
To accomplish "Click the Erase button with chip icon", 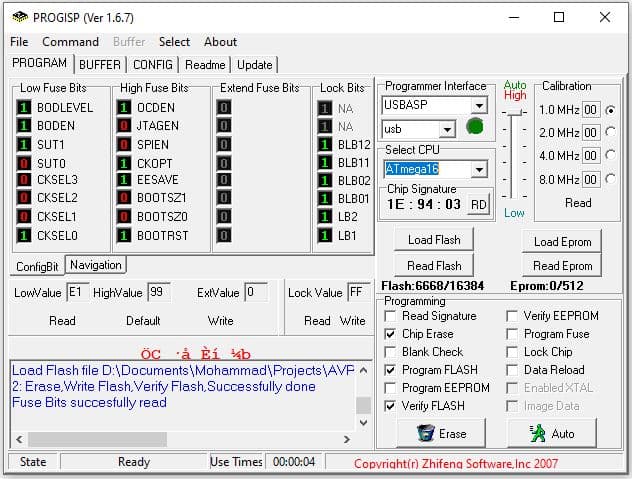I will (x=441, y=433).
